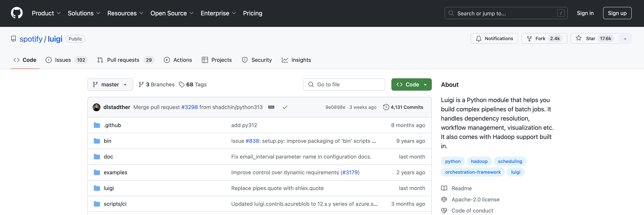Click the doc folder icon
Screen dimensions: 644x215
coord(97,157)
